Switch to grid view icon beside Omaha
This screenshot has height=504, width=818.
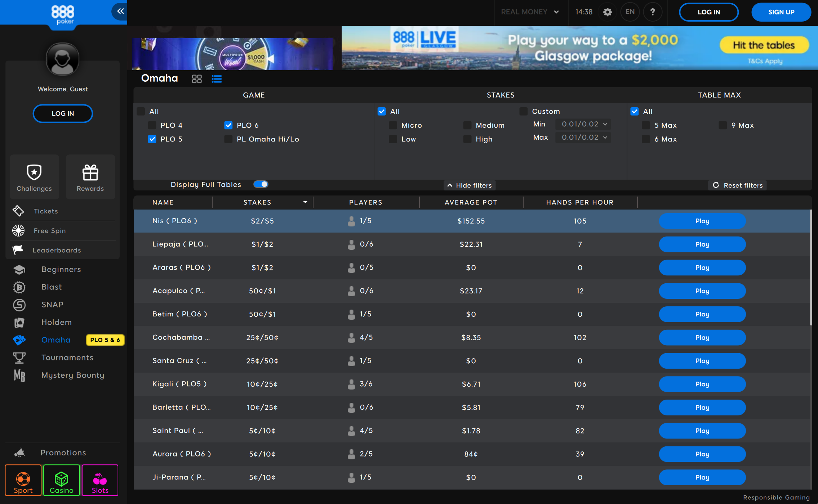tap(197, 79)
